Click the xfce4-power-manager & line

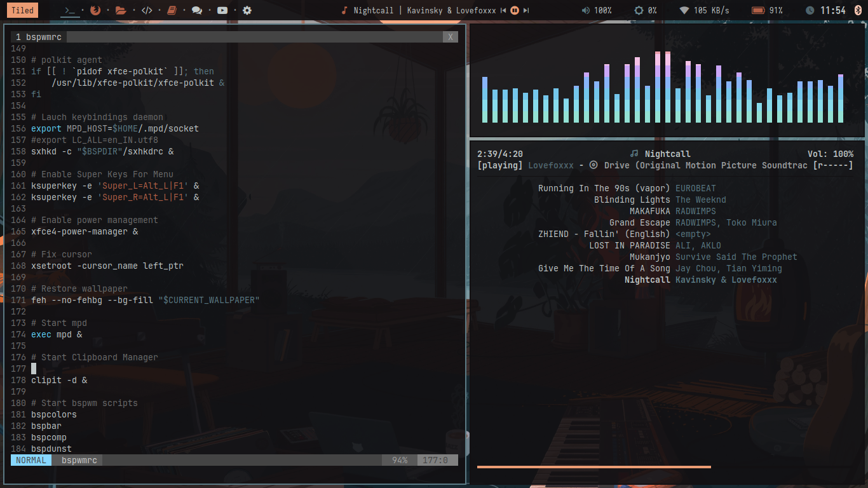click(85, 231)
